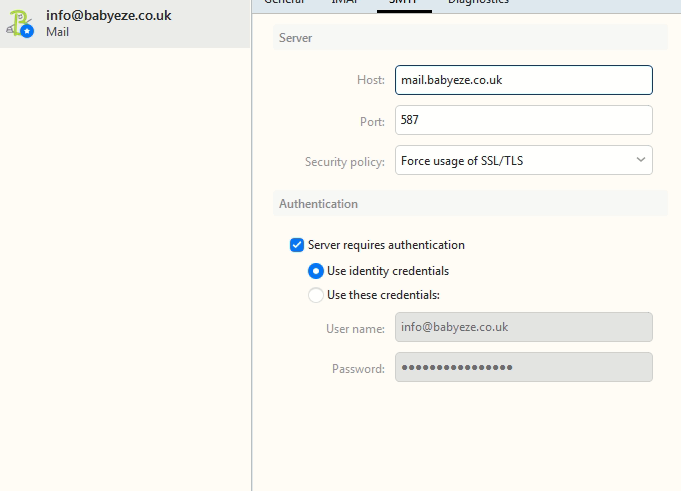Focus the Port number field

(x=523, y=120)
